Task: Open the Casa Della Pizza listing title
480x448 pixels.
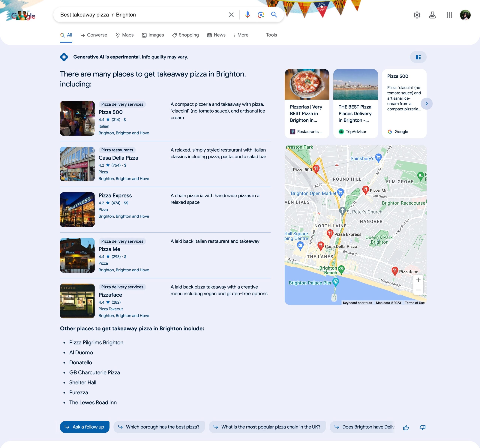Action: coord(118,158)
